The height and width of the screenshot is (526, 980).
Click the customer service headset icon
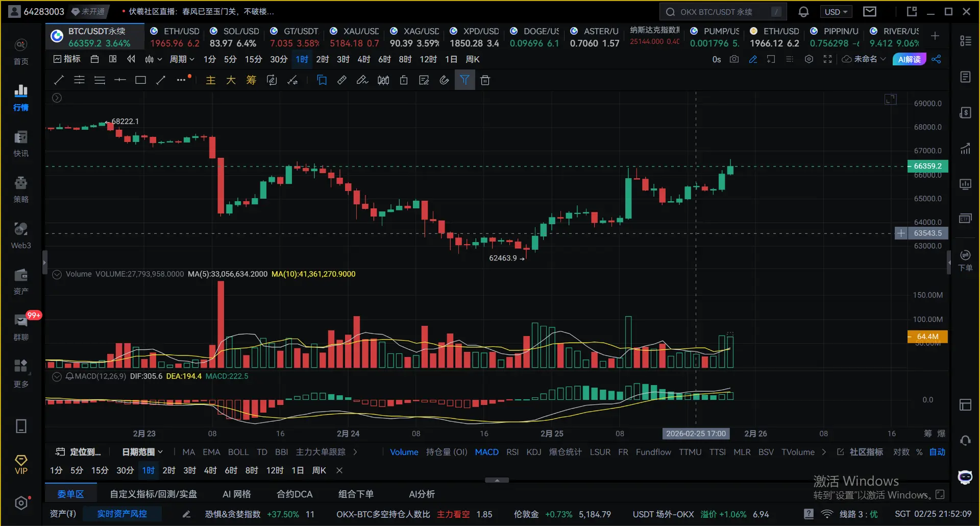point(965,440)
